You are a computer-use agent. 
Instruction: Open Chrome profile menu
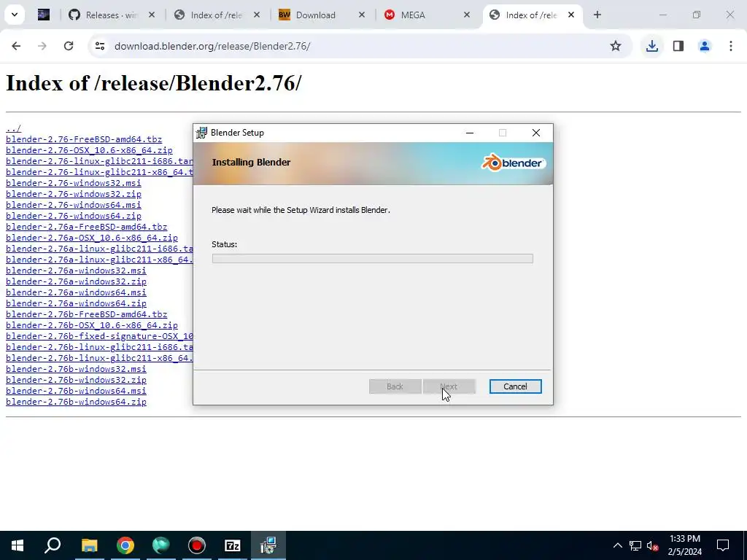pos(704,46)
